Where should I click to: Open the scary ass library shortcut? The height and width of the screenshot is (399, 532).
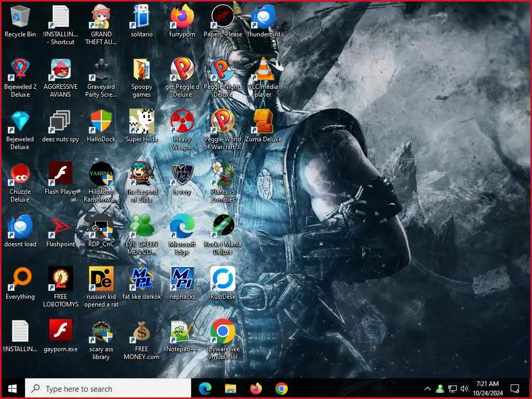pyautogui.click(x=101, y=340)
